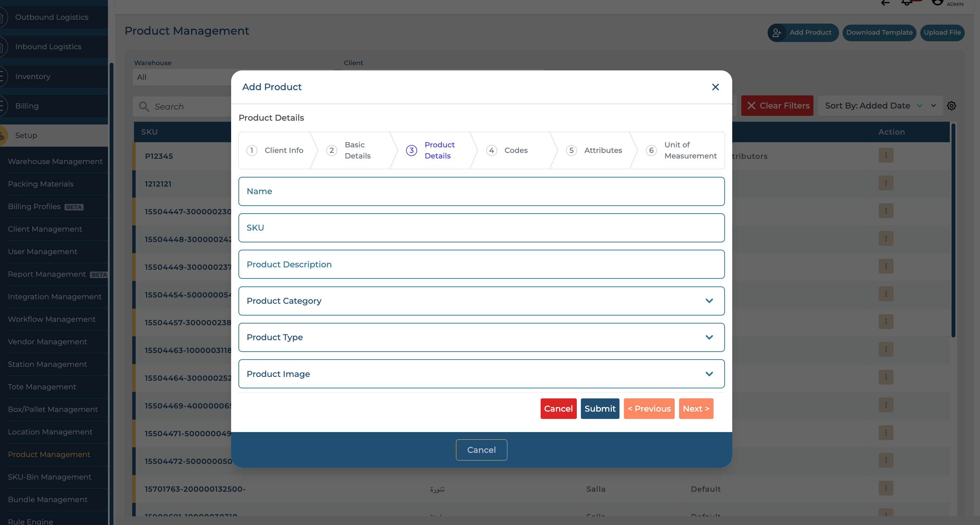Image resolution: width=980 pixels, height=525 pixels.
Task: Click the back arrow near the admin profile
Action: pyautogui.click(x=885, y=3)
